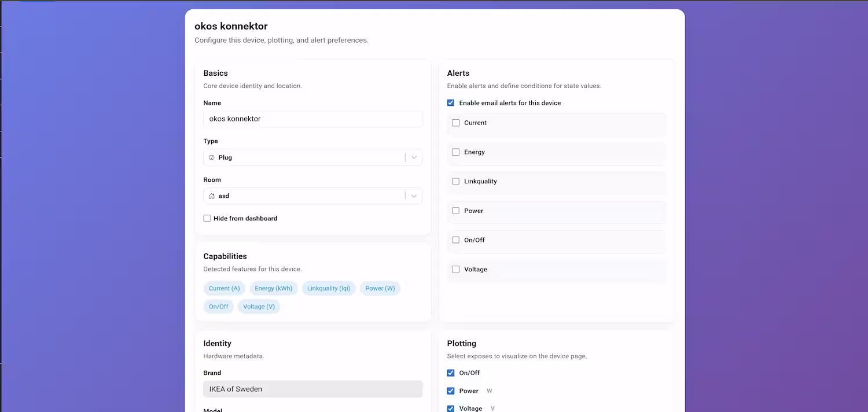Select the Current (A) capability badge
The image size is (868, 412).
click(x=224, y=288)
